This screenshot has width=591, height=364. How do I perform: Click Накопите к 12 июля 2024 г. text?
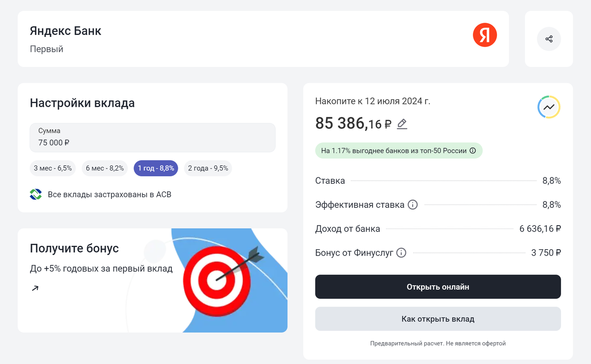tap(373, 101)
